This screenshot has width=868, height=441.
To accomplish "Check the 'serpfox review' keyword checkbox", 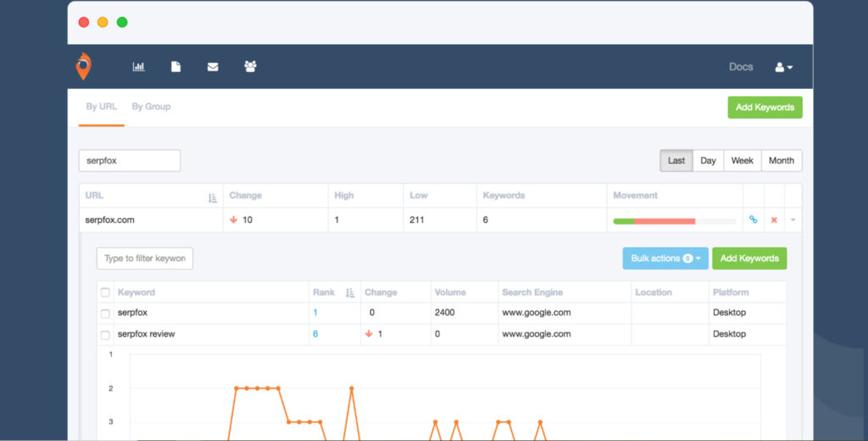I will tap(106, 335).
